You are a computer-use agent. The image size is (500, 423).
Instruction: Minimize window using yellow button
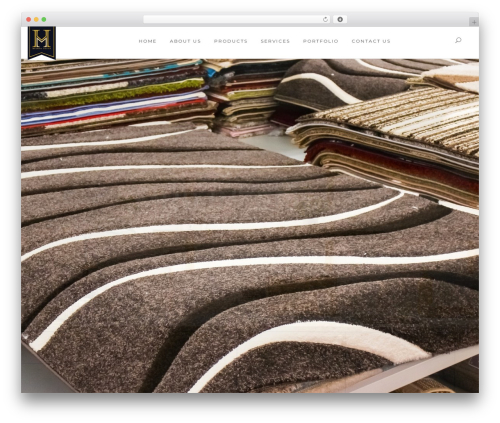click(x=36, y=20)
